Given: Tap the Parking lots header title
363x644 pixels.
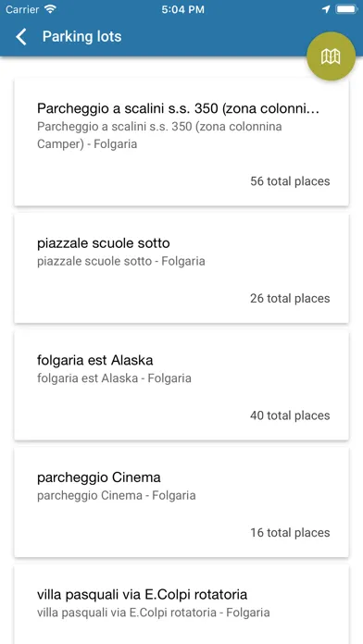Looking at the screenshot, I should (81, 37).
